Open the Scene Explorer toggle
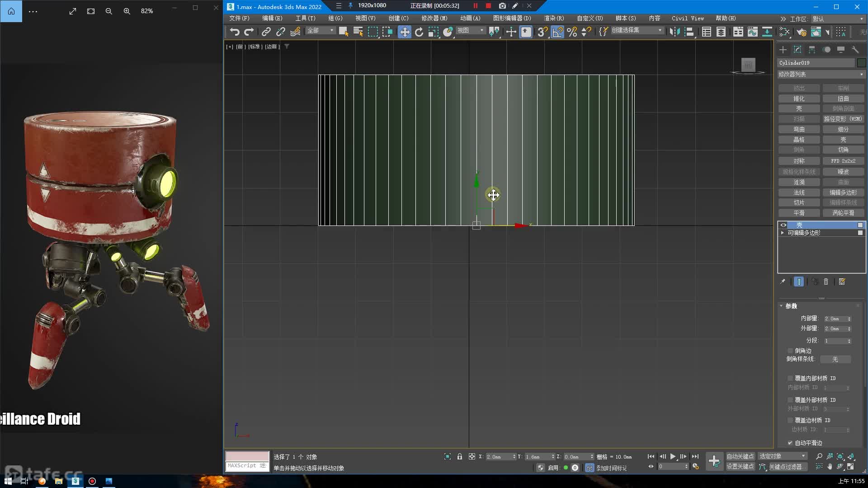The image size is (868, 488). (707, 32)
